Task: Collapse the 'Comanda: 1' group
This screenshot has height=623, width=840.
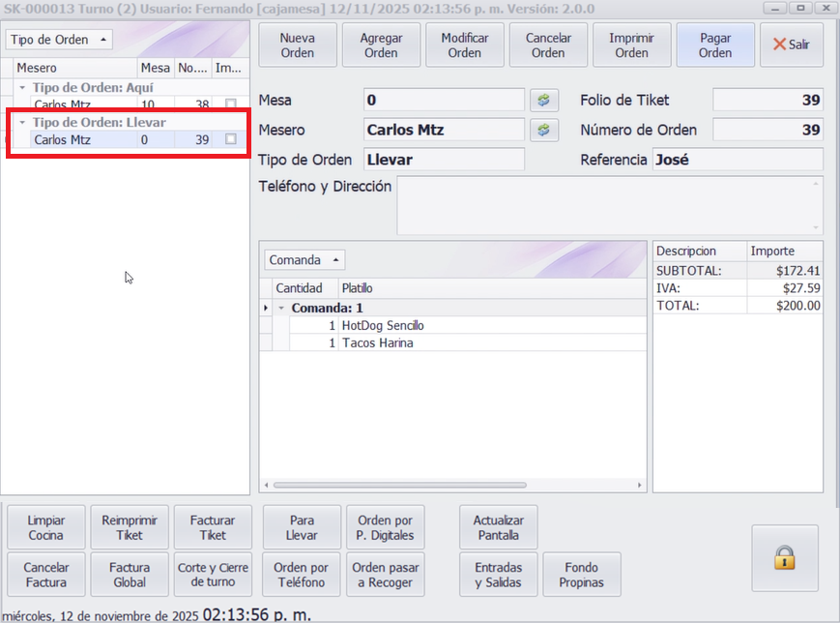Action: click(x=281, y=308)
